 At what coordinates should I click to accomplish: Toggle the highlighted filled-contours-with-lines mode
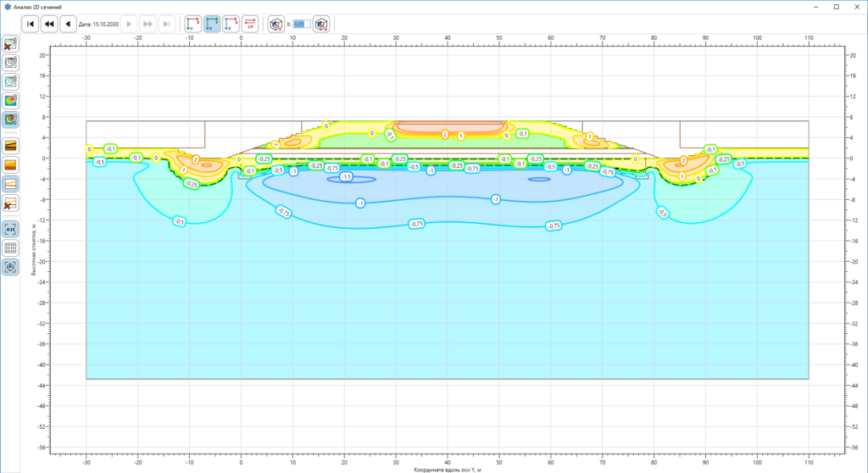point(10,119)
